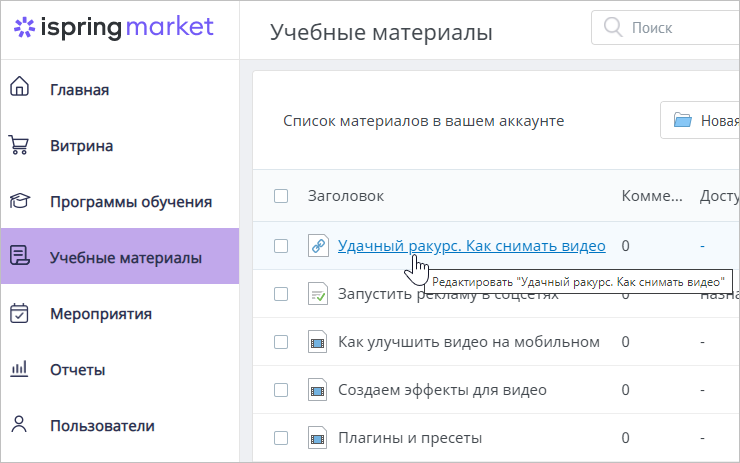This screenshot has width=740, height=463.
Task: Click video icon beside Создаем эффекты для видео
Action: point(318,390)
